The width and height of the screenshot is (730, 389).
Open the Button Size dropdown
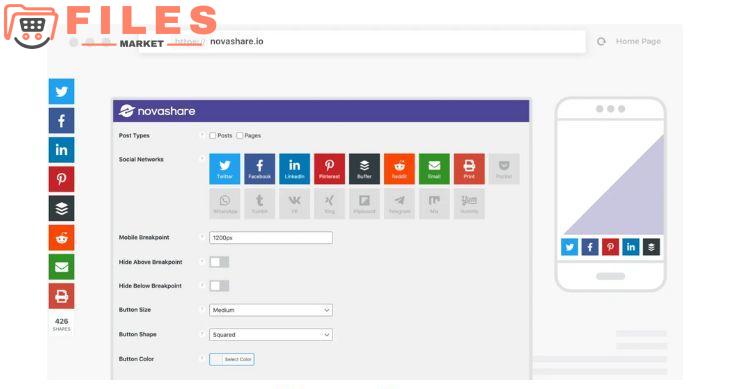pos(271,310)
